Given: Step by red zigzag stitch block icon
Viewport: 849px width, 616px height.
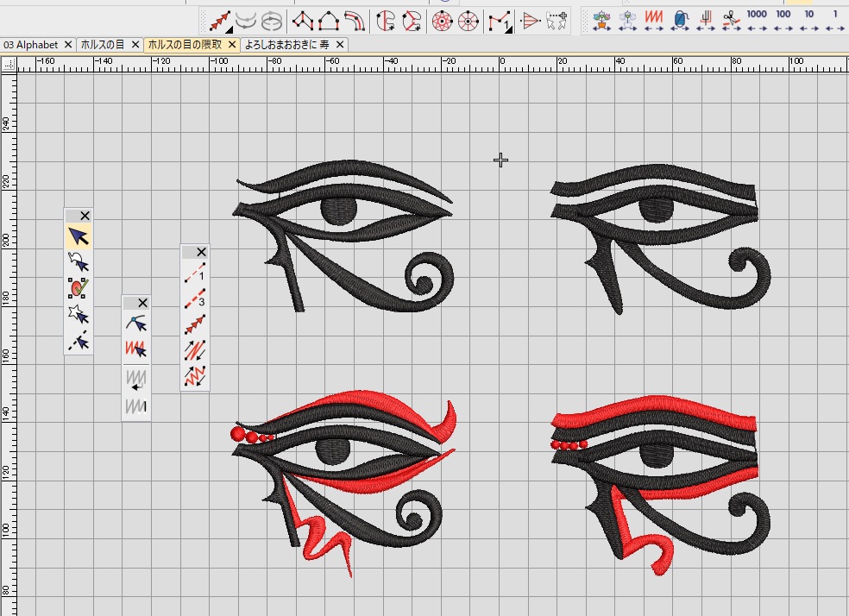Looking at the screenshot, I should (653, 21).
